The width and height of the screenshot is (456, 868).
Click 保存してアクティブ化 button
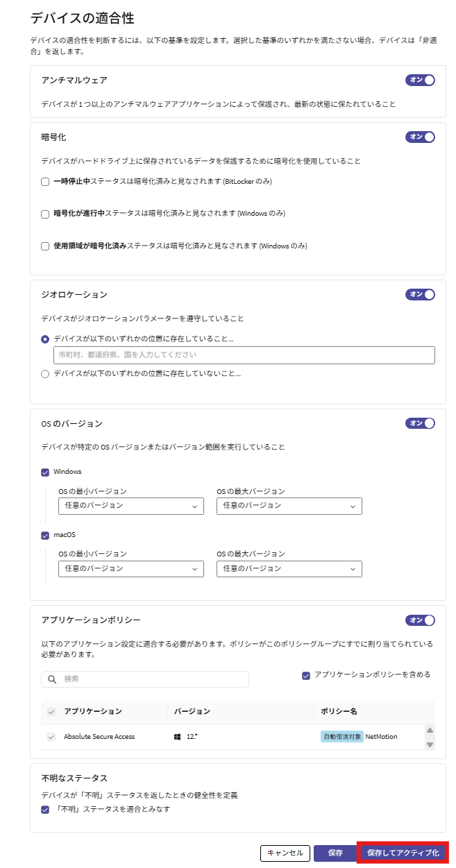point(403,853)
